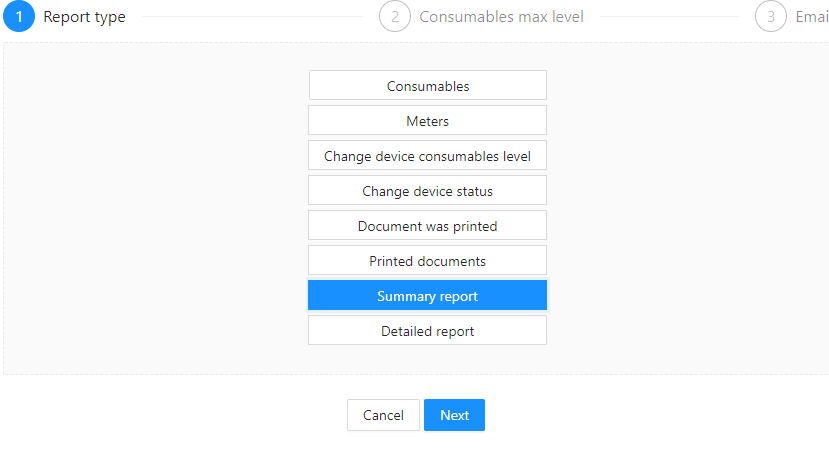This screenshot has height=451, width=829.
Task: Pick Change device consumables level option
Action: [x=428, y=155]
